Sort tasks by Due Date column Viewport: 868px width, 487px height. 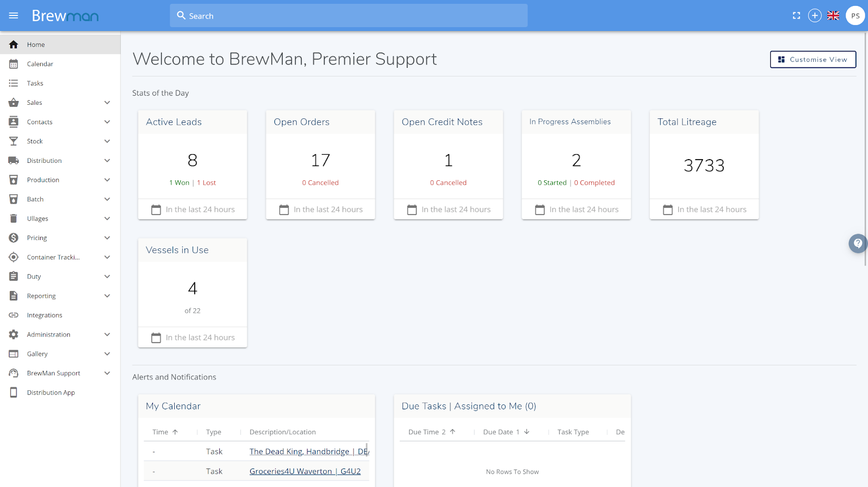coord(506,432)
